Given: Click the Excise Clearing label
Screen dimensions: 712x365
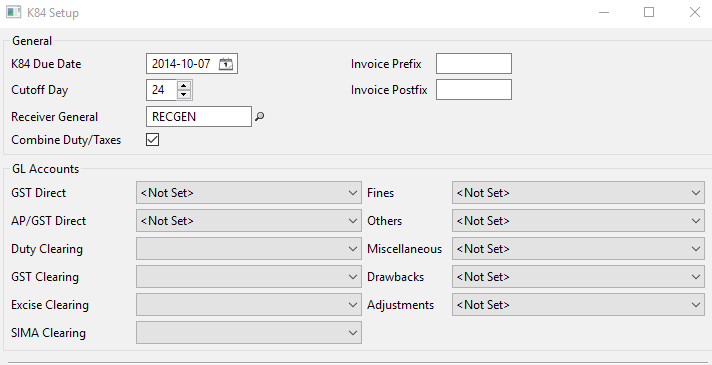Looking at the screenshot, I should [x=50, y=305].
